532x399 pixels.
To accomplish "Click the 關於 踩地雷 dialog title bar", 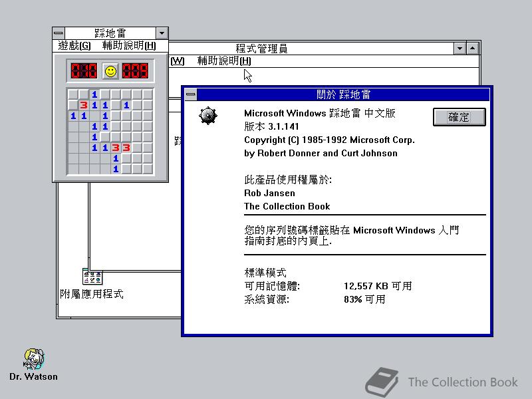I will pyautogui.click(x=343, y=94).
